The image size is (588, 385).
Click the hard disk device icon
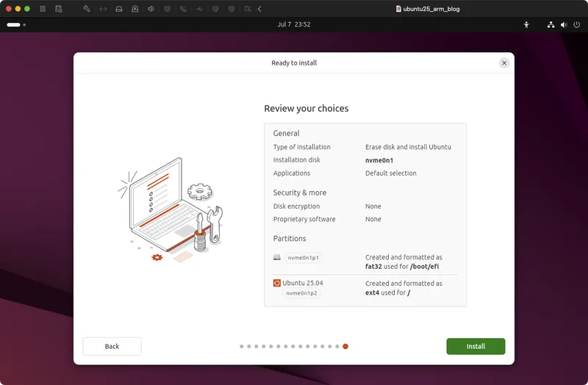[x=119, y=9]
